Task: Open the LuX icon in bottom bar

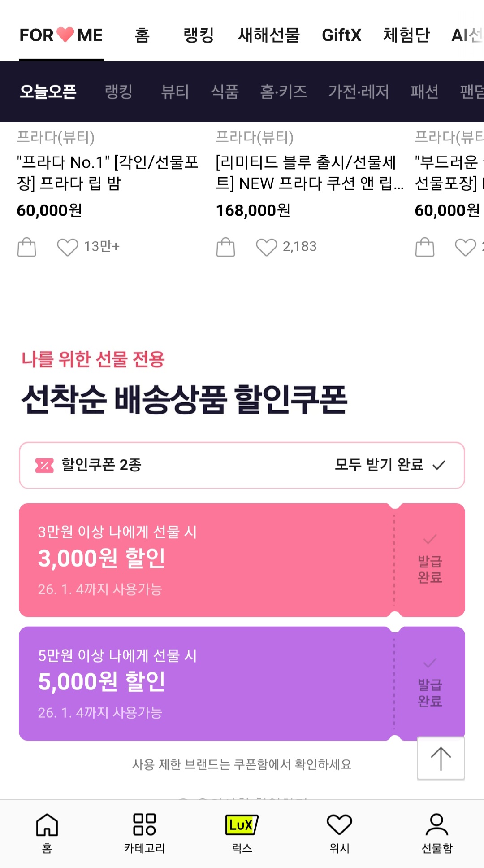Action: [242, 833]
